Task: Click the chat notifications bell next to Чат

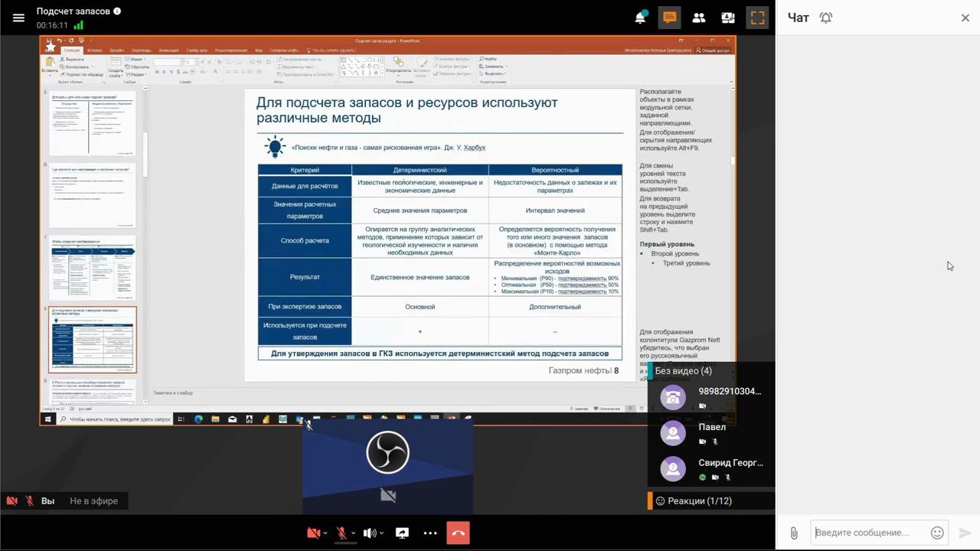Action: [x=826, y=18]
